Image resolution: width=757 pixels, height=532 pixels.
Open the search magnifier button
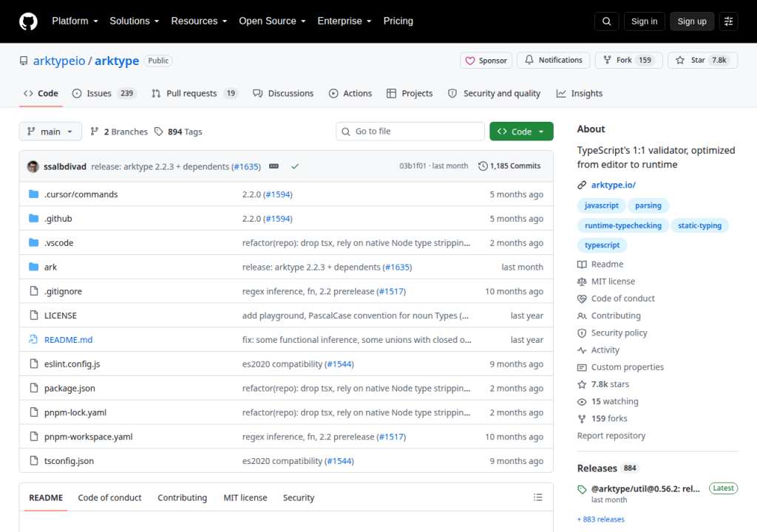coord(606,21)
